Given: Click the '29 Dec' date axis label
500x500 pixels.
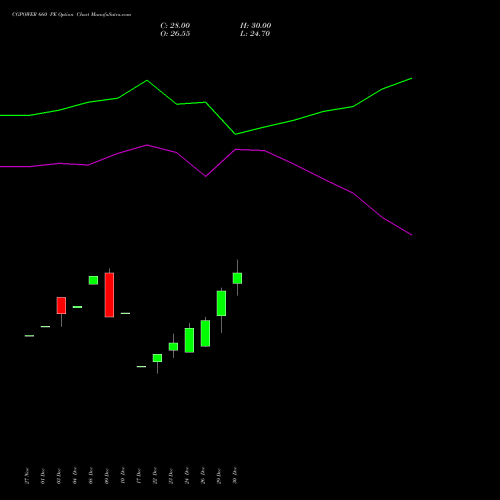Looking at the screenshot, I should click(x=219, y=476).
